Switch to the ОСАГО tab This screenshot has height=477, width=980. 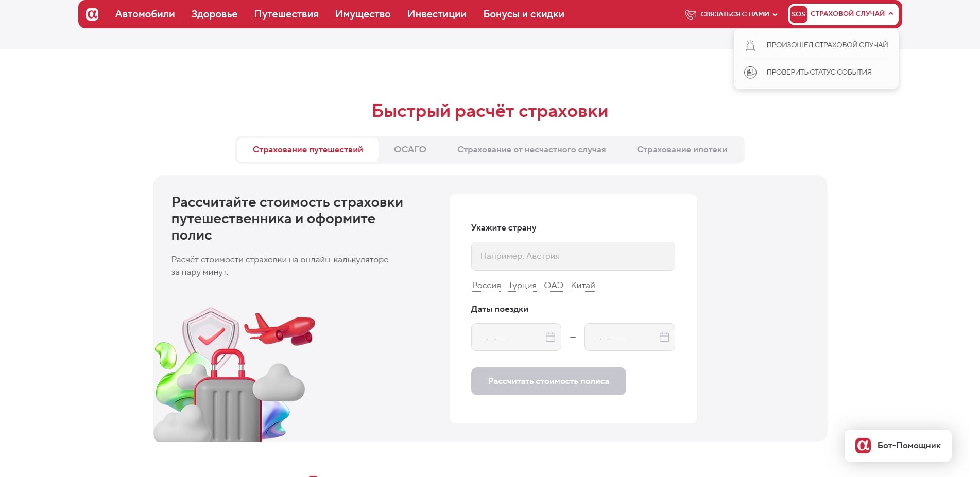(410, 149)
